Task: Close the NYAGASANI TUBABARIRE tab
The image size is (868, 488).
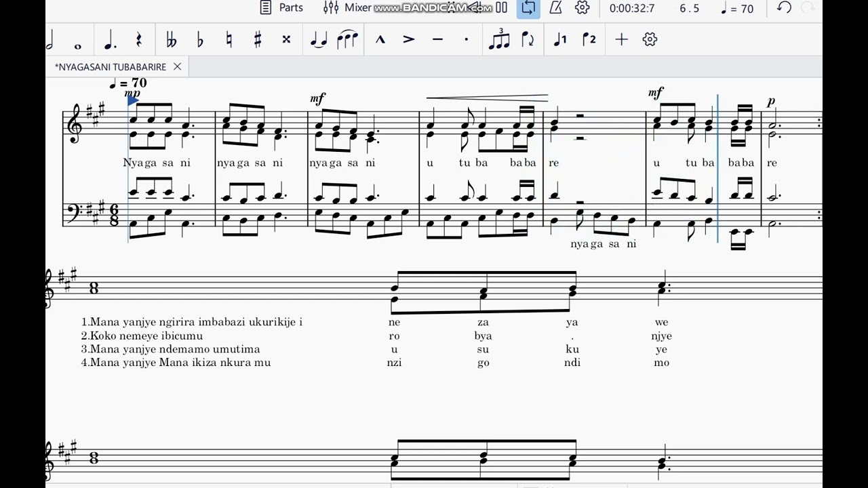Action: (x=177, y=66)
